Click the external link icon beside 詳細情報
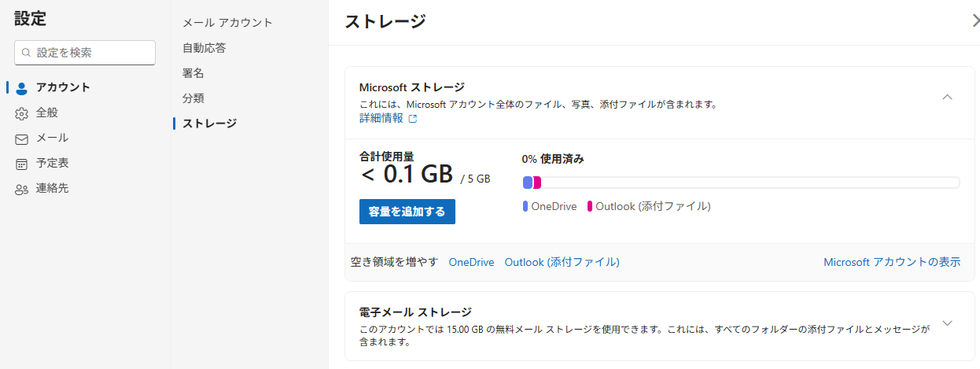The image size is (980, 369). 413,119
